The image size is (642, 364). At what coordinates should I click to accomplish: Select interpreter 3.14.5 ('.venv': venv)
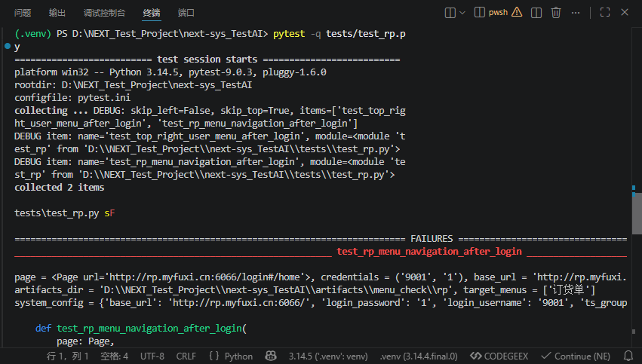(328, 356)
